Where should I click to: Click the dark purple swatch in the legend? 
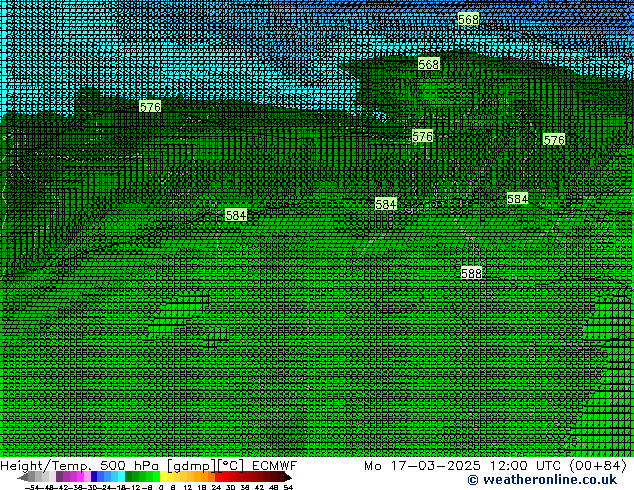[x=59, y=476]
